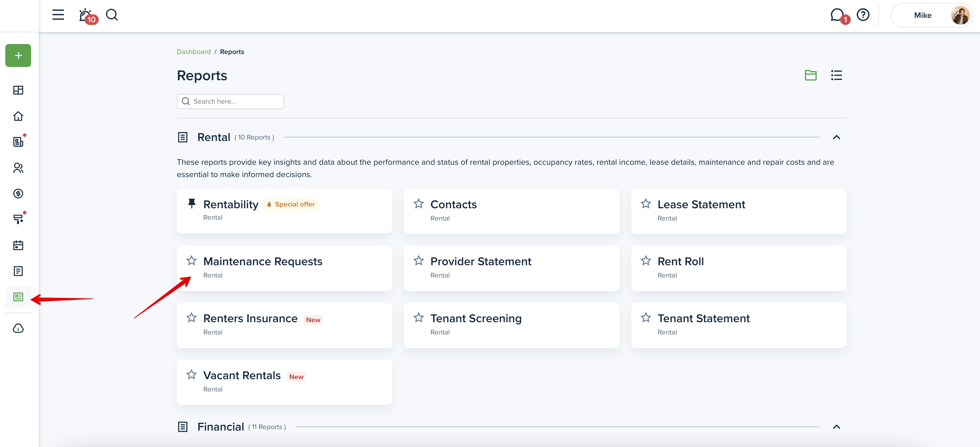This screenshot has height=447, width=980.
Task: Open the contacts people icon in sidebar
Action: pyautogui.click(x=18, y=168)
